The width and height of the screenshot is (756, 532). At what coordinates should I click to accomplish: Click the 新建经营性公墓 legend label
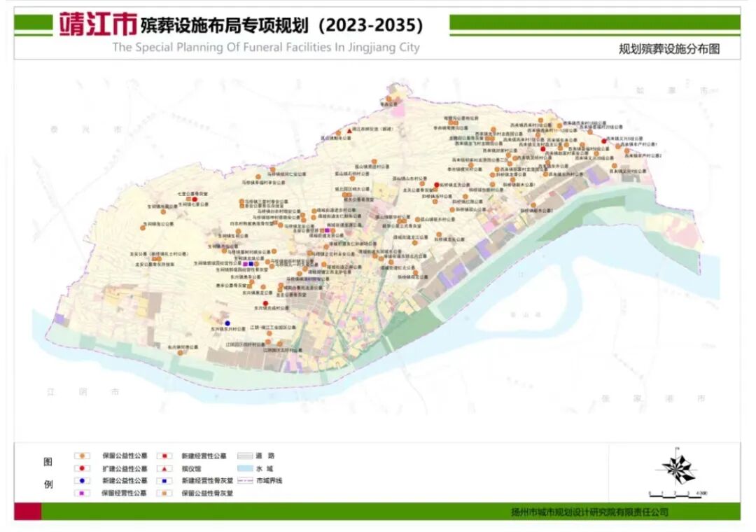(204, 456)
